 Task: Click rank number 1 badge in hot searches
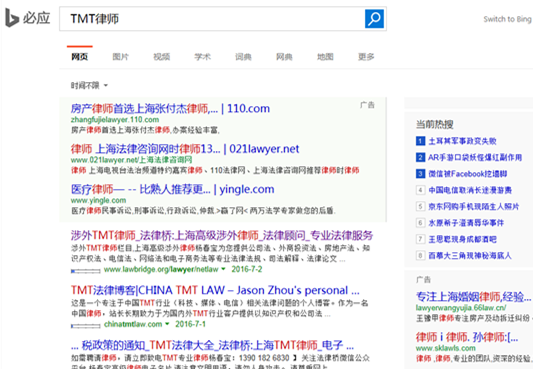[420, 141]
